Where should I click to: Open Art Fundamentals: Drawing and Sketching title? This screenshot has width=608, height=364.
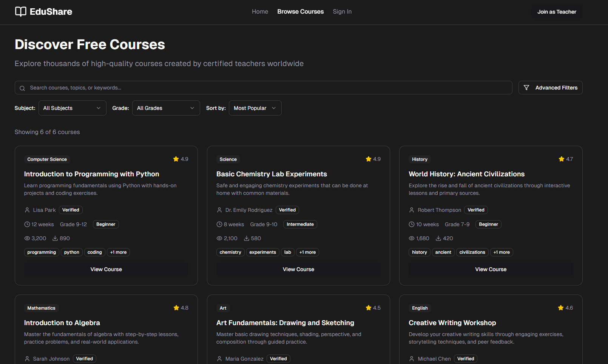coord(285,323)
